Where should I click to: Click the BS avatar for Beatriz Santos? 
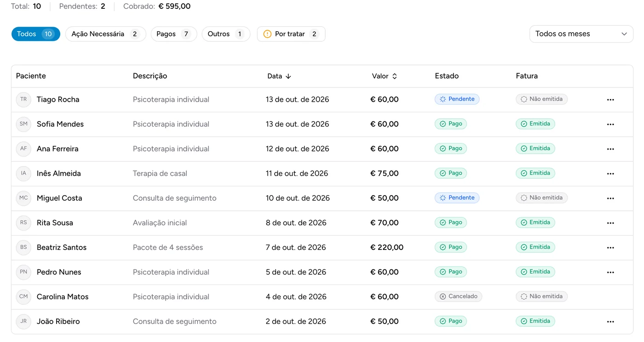(x=23, y=247)
